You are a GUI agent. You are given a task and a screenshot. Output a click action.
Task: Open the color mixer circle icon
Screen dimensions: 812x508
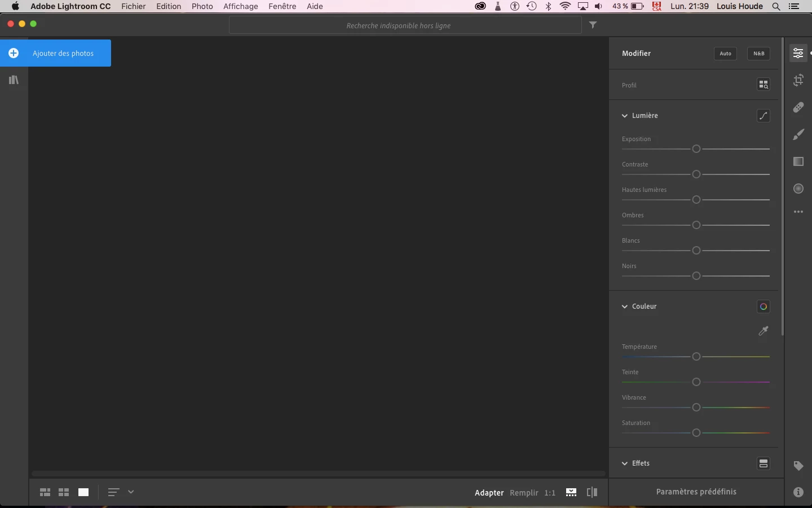[764, 306]
